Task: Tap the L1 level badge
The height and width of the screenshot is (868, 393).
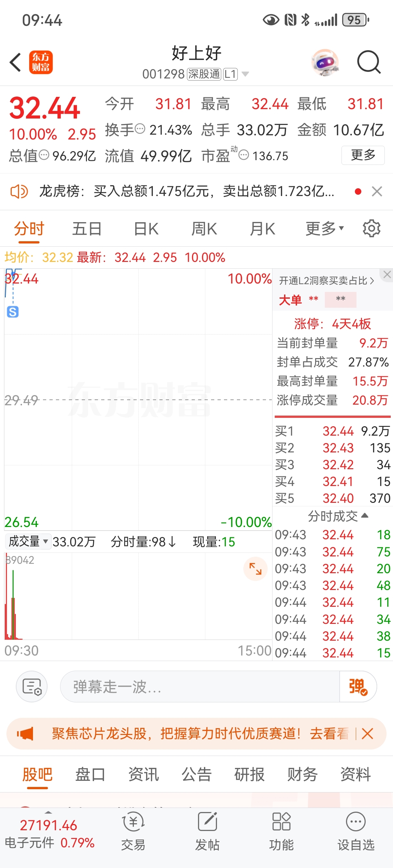Action: pyautogui.click(x=230, y=74)
